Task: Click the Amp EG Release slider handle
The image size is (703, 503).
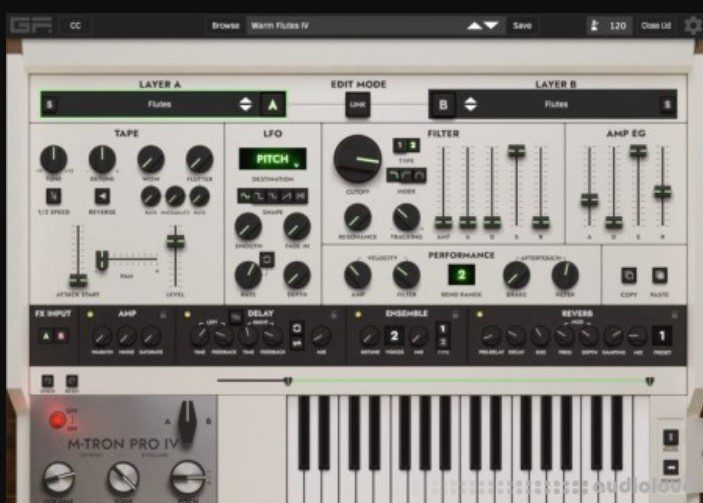Action: click(663, 193)
